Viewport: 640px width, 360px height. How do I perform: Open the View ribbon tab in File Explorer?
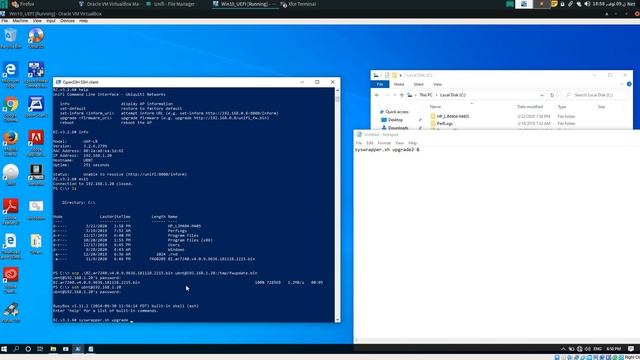click(x=438, y=84)
